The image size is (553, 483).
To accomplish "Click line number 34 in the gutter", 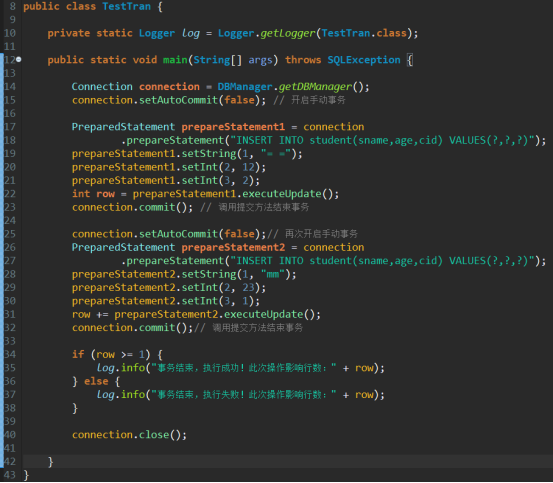I will click(10, 354).
